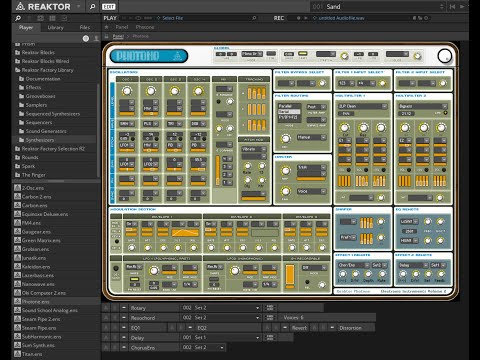This screenshot has height=360, width=480.
Task: Select the 2-Osc.ens file
Action: (x=33, y=188)
